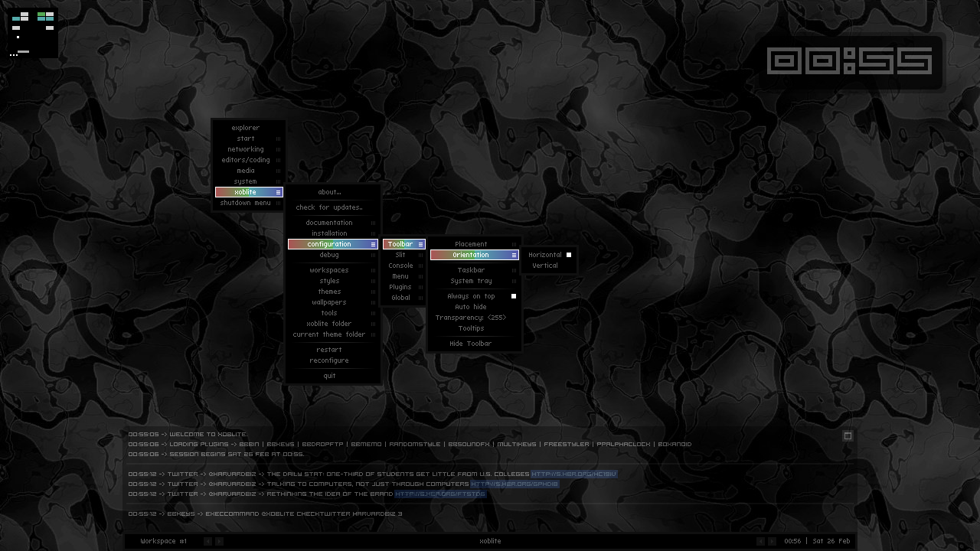Click the xoblite window label in toolbar
Image resolution: width=980 pixels, height=551 pixels.
click(x=490, y=541)
